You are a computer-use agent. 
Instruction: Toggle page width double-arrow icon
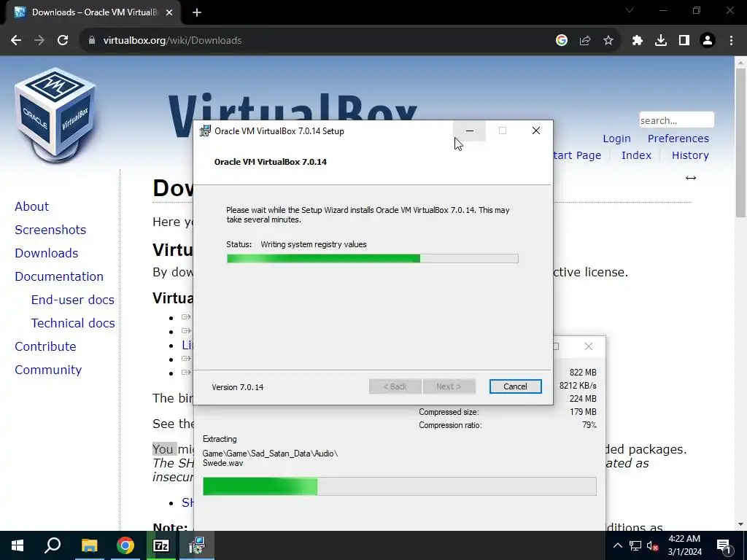(x=690, y=178)
